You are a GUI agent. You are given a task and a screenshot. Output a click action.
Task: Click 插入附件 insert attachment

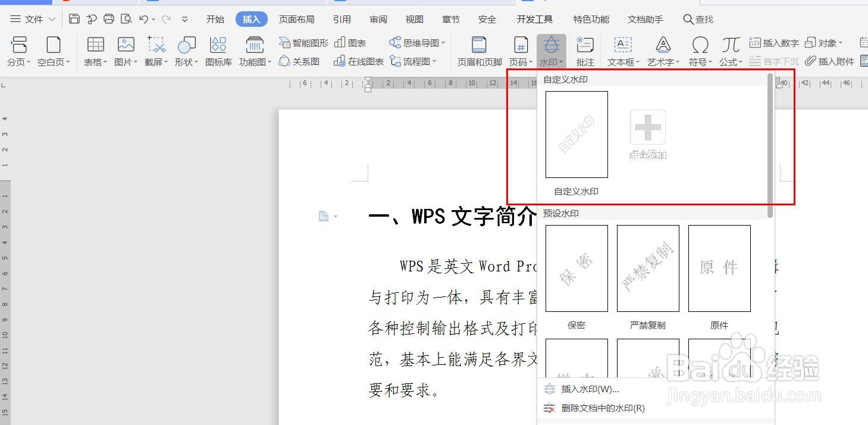point(830,61)
